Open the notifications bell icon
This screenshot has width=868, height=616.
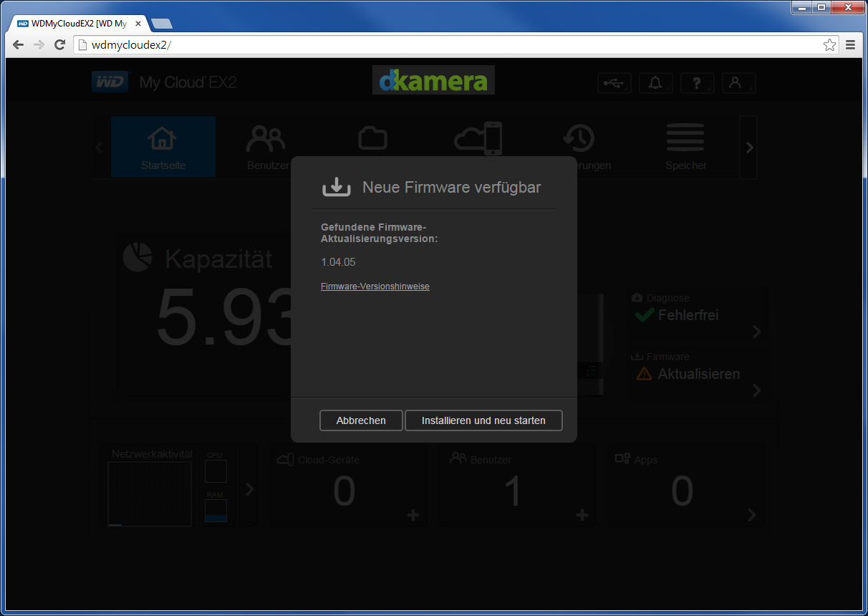(655, 83)
